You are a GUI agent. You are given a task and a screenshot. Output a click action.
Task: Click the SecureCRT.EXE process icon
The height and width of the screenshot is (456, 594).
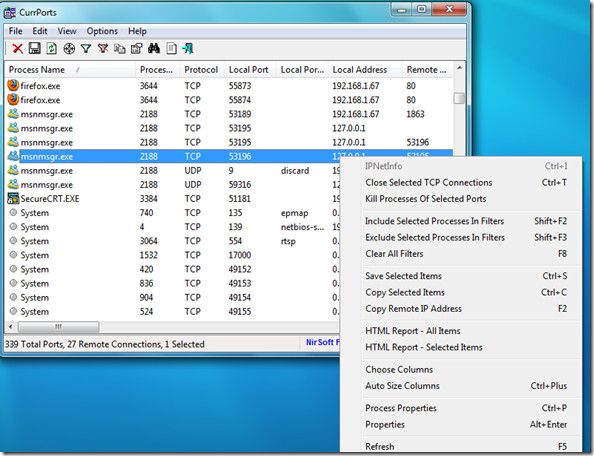(13, 198)
